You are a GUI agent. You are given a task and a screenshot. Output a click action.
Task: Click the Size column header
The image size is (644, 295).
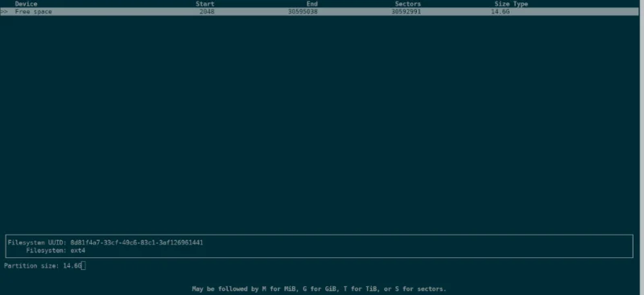tap(502, 4)
